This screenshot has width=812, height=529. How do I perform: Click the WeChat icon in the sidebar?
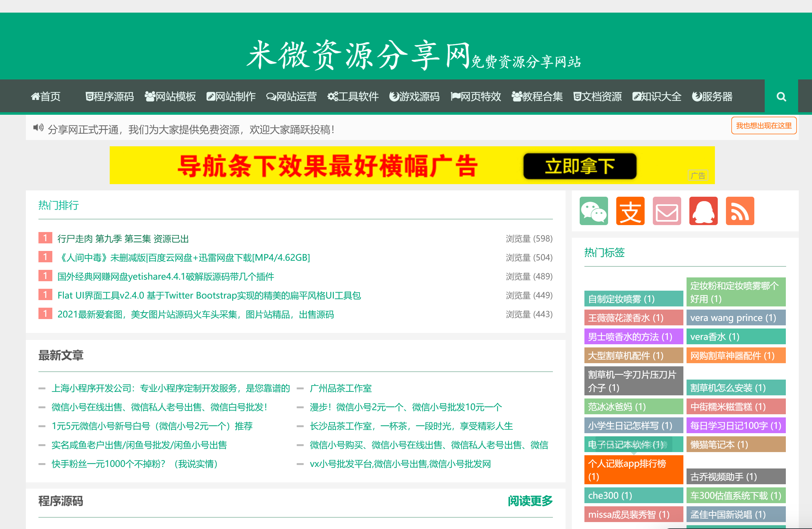click(x=594, y=211)
